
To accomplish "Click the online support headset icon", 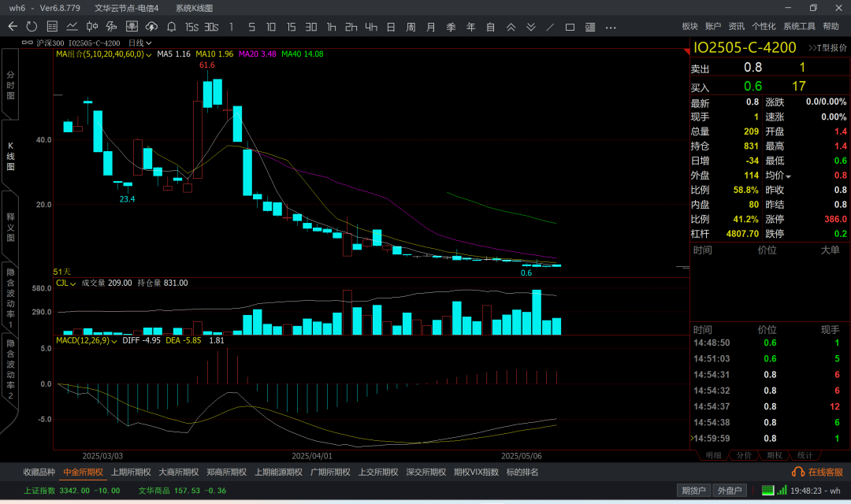I will point(797,472).
